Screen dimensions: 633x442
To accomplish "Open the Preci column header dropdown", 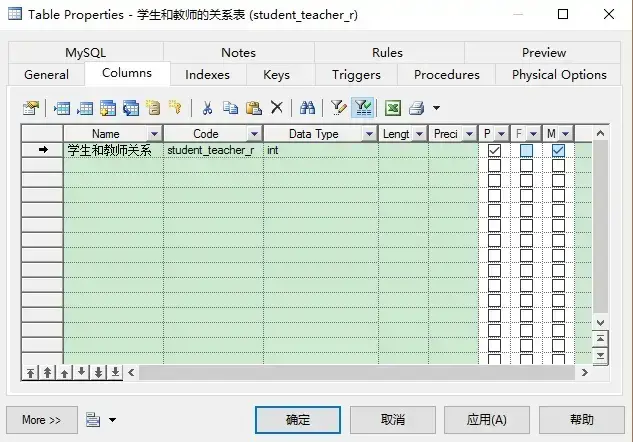I will pyautogui.click(x=469, y=134).
